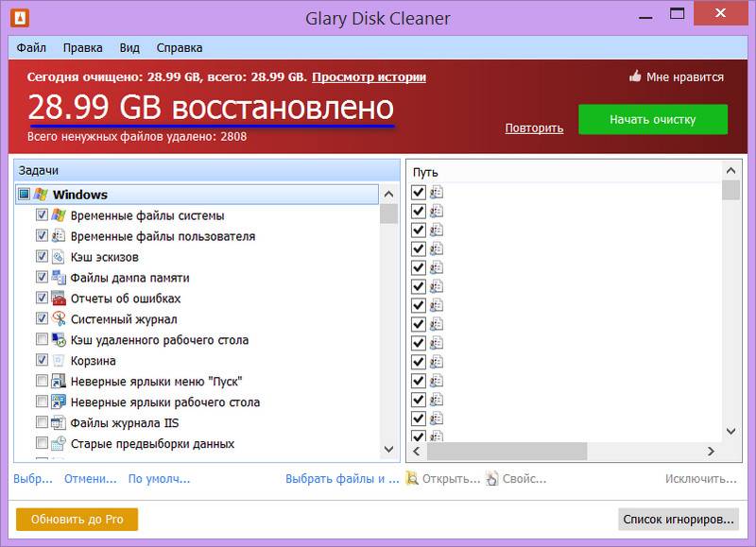Click the Системный журнал icon
The image size is (756, 547).
(x=59, y=319)
